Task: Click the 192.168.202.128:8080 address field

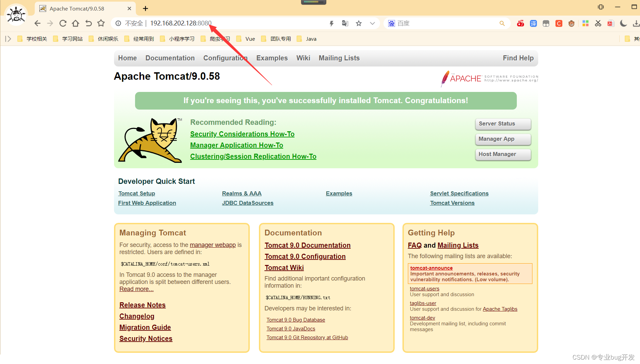Action: [181, 23]
